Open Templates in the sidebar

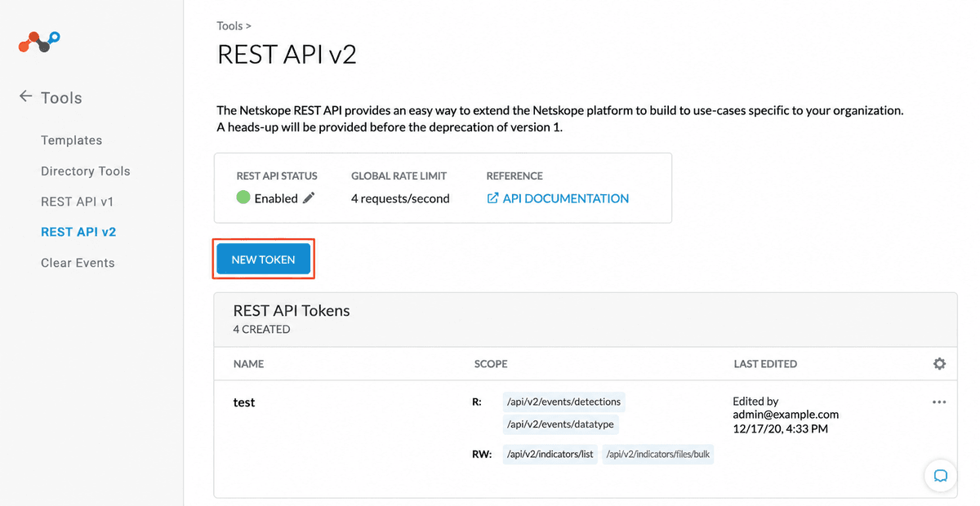point(72,140)
